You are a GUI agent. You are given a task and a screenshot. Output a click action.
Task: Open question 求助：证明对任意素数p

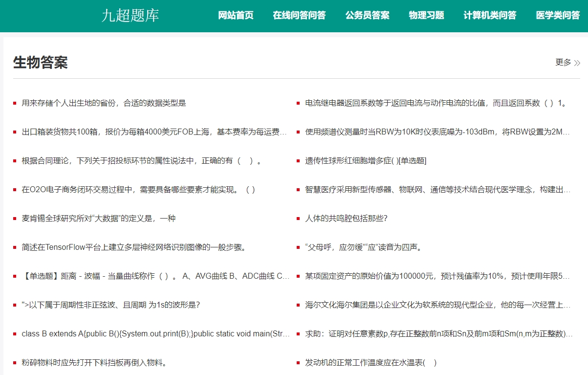[x=439, y=334]
